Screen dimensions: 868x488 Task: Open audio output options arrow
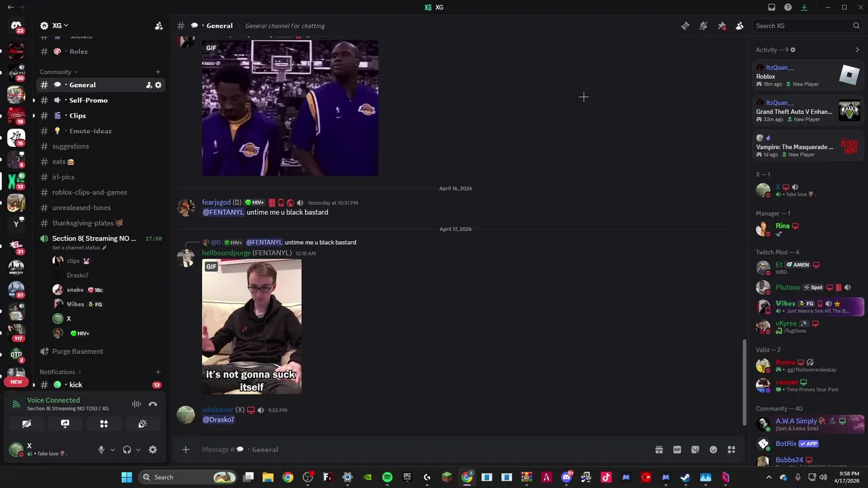point(138,449)
